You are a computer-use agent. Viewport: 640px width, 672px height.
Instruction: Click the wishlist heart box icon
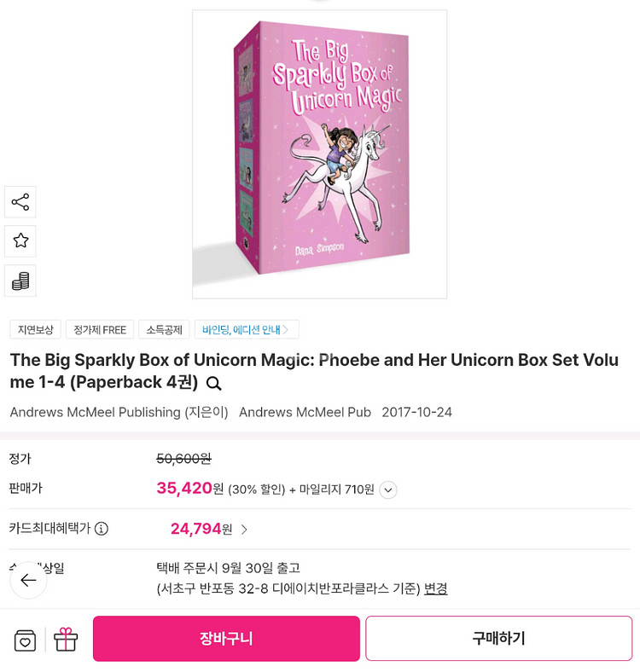(x=25, y=640)
